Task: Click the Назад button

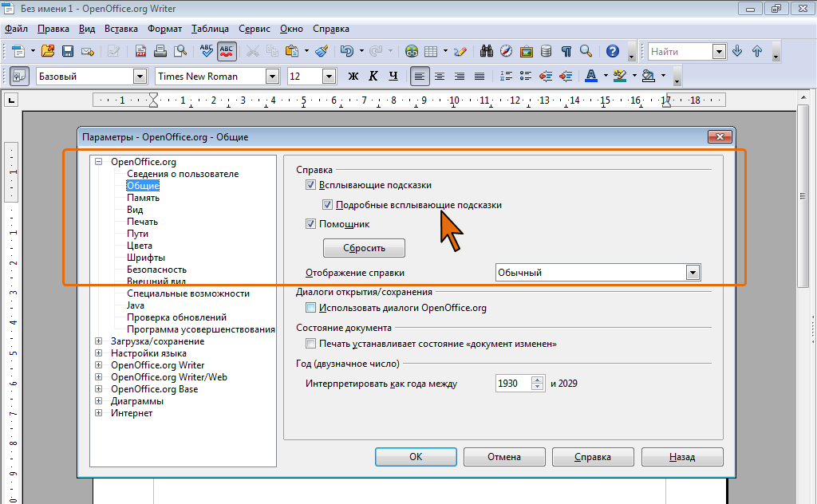Action: (x=682, y=457)
